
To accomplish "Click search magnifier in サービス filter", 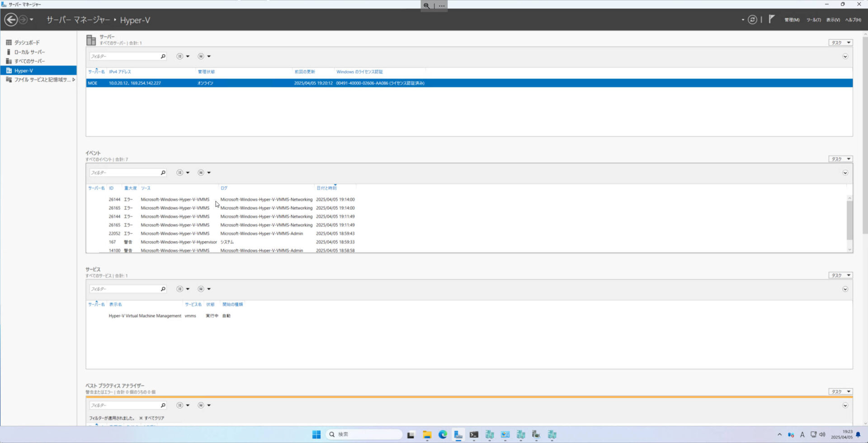I will [163, 289].
